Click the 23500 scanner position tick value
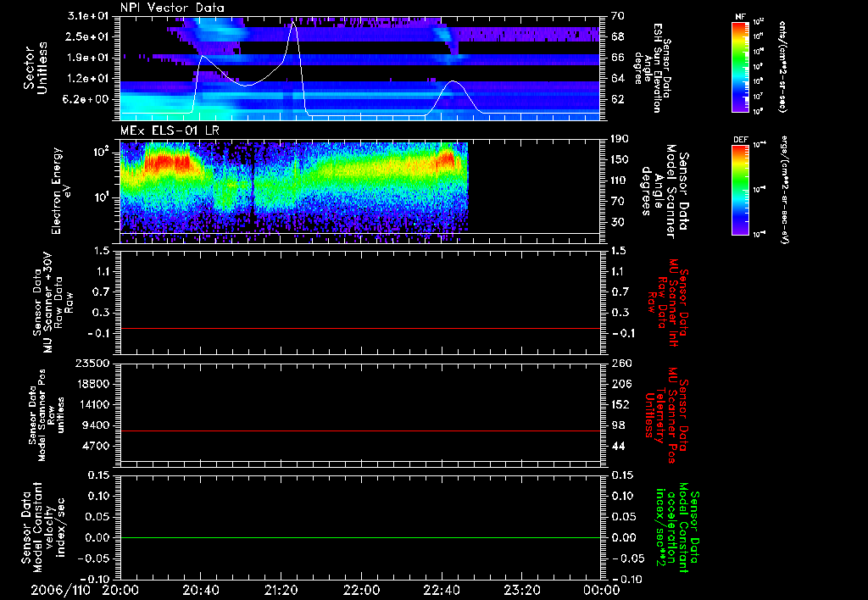 tap(93, 363)
